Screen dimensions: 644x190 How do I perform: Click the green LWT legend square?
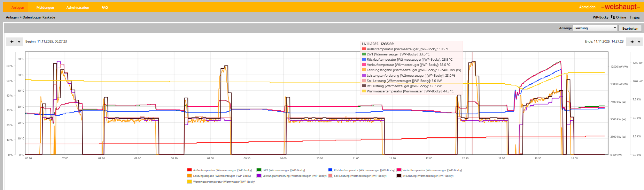[259, 170]
